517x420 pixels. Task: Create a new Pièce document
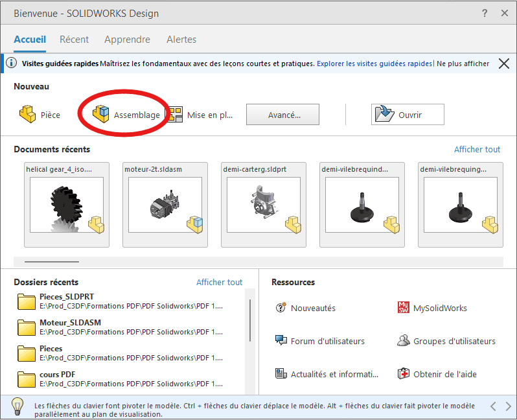40,115
